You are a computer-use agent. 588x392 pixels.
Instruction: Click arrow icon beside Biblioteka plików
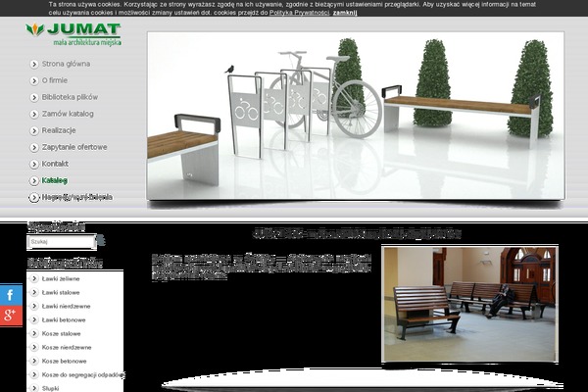pos(34,98)
